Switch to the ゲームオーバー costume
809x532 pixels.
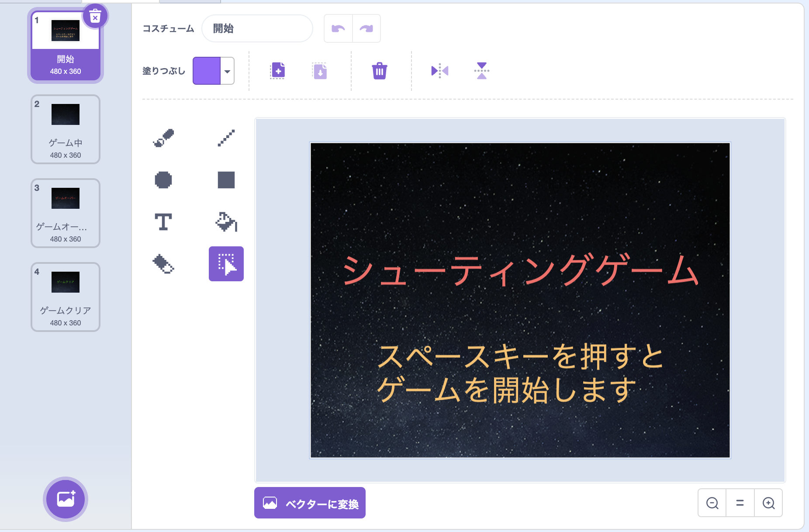click(x=66, y=213)
